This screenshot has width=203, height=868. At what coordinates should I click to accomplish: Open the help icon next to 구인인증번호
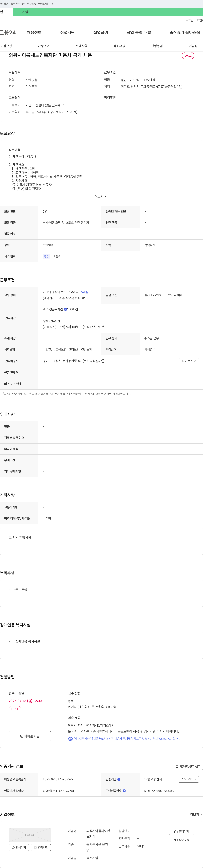tap(124, 790)
